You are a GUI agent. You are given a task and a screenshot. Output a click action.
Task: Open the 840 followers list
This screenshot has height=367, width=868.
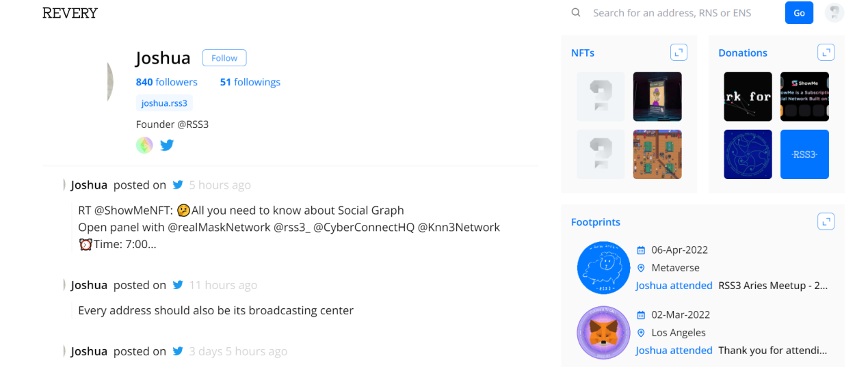point(166,82)
